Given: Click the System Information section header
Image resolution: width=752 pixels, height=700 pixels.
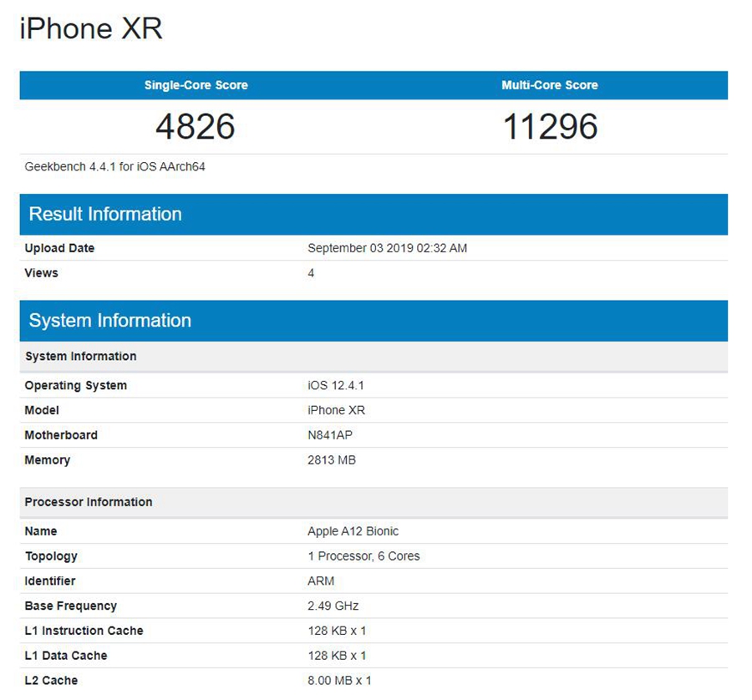Looking at the screenshot, I should click(109, 320).
